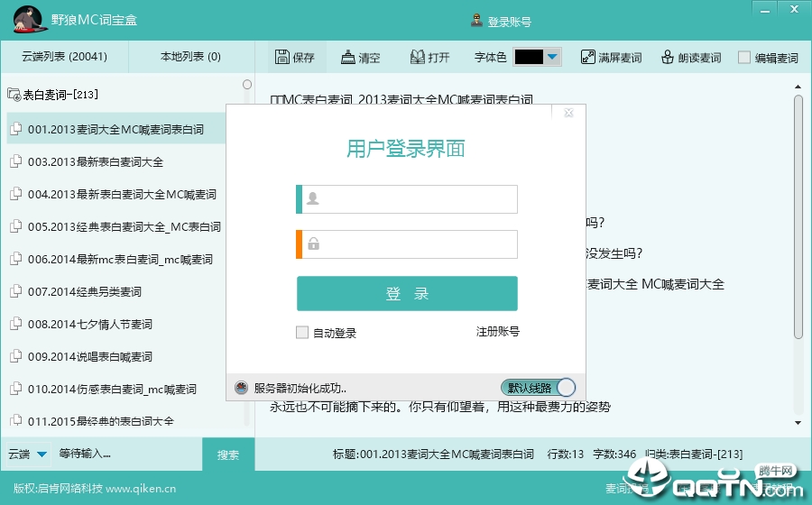Open a file with 打开 icon
Image resolution: width=812 pixels, height=505 pixels.
click(x=418, y=57)
